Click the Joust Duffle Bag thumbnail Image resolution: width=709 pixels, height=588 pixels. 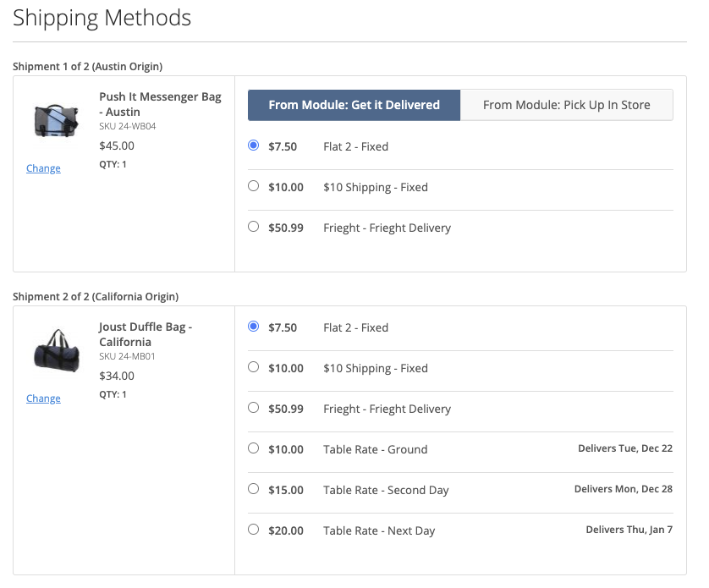56,349
